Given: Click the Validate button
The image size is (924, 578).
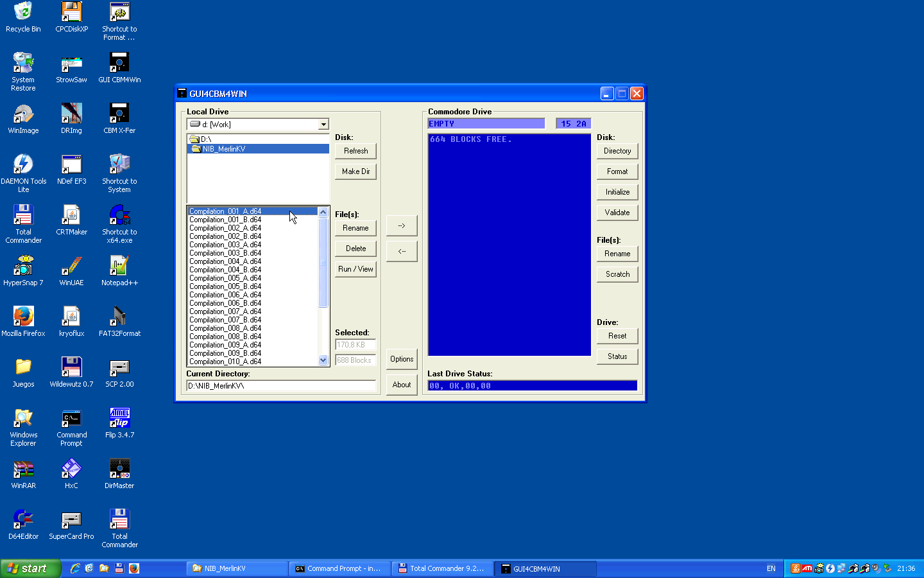Looking at the screenshot, I should click(x=617, y=213).
